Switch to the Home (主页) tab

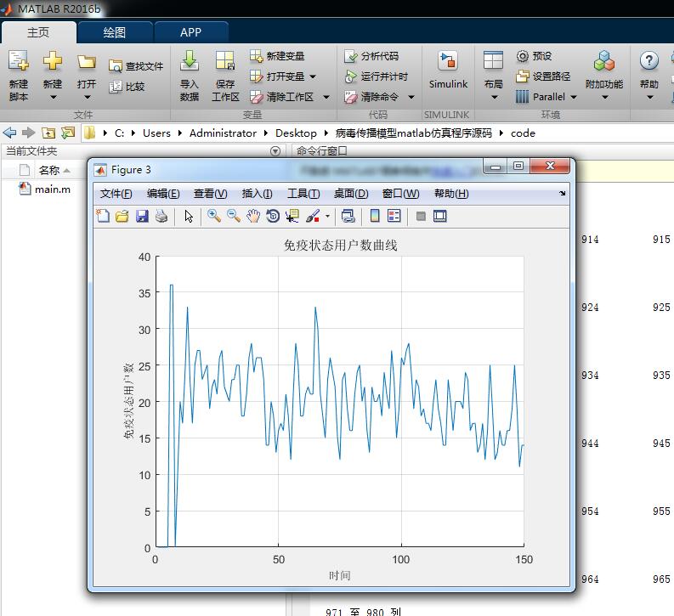(38, 32)
